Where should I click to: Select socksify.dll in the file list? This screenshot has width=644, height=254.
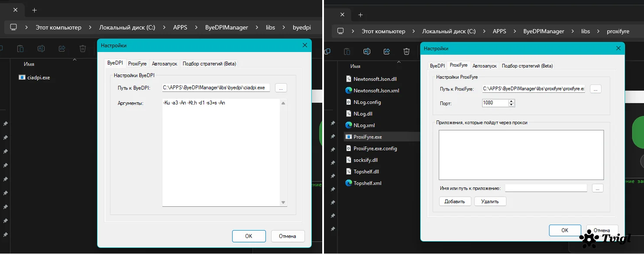click(x=366, y=160)
